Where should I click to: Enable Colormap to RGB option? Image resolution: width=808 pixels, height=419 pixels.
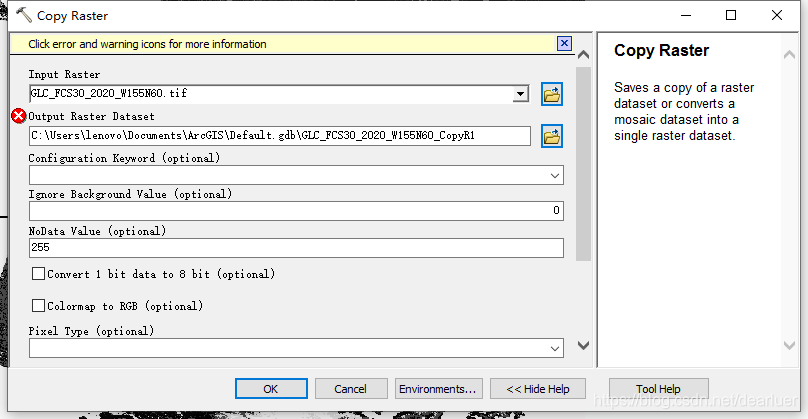(38, 306)
